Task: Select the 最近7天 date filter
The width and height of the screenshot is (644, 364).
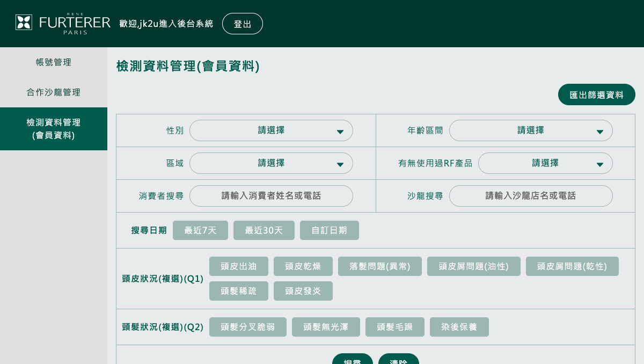Action: 200,230
